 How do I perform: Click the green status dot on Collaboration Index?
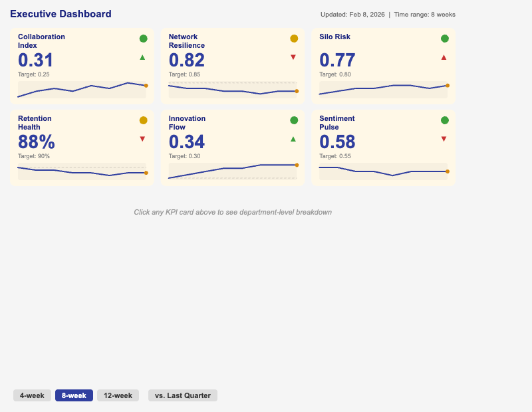(x=143, y=39)
